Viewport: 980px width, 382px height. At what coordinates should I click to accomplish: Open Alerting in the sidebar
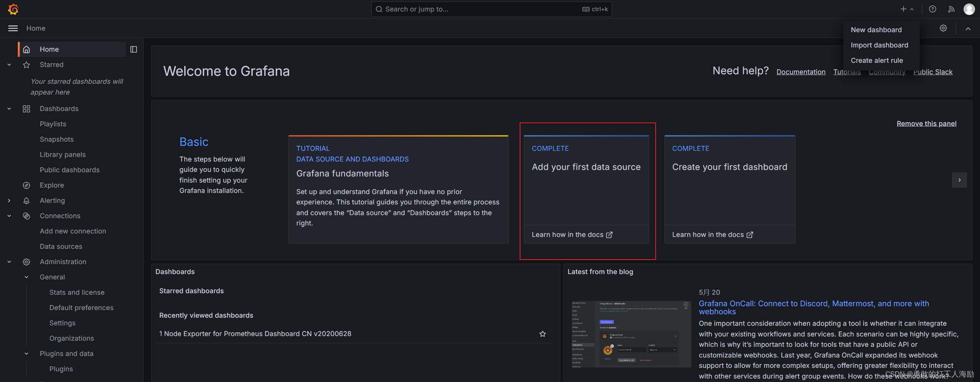click(x=52, y=201)
